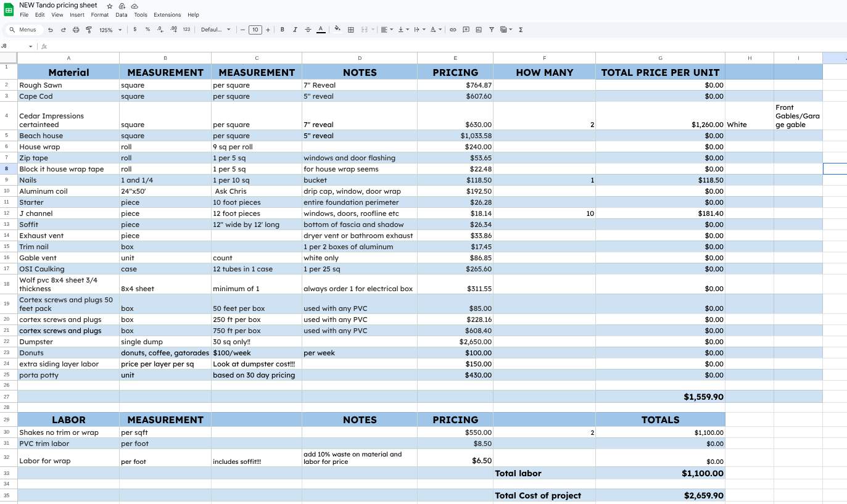Click the Redo arrow
Screen dimensions: 847x504
coord(63,30)
